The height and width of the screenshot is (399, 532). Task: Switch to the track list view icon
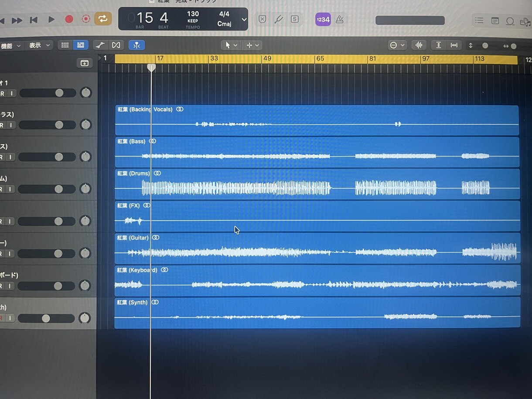[81, 45]
